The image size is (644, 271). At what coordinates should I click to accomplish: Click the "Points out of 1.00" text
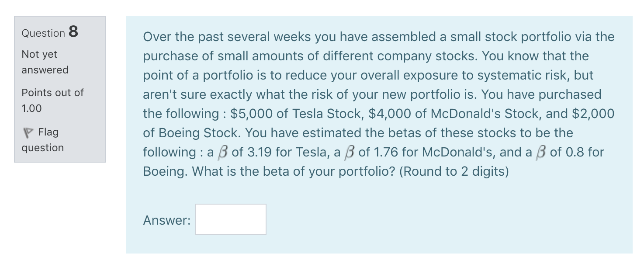[x=52, y=100]
